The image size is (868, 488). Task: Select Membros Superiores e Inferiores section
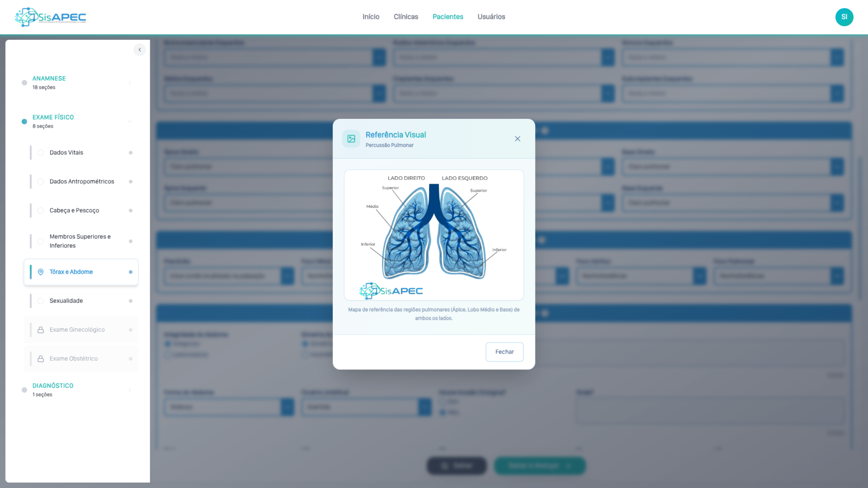pyautogui.click(x=81, y=241)
